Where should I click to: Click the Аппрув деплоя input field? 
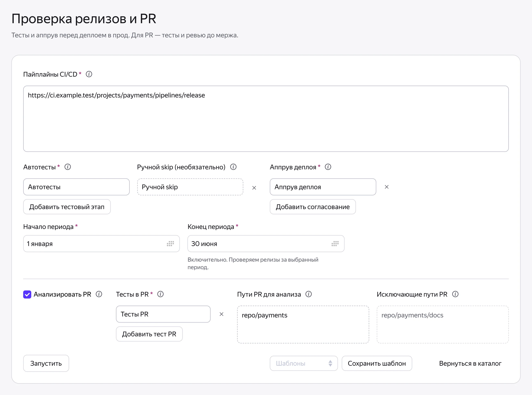[x=323, y=187]
